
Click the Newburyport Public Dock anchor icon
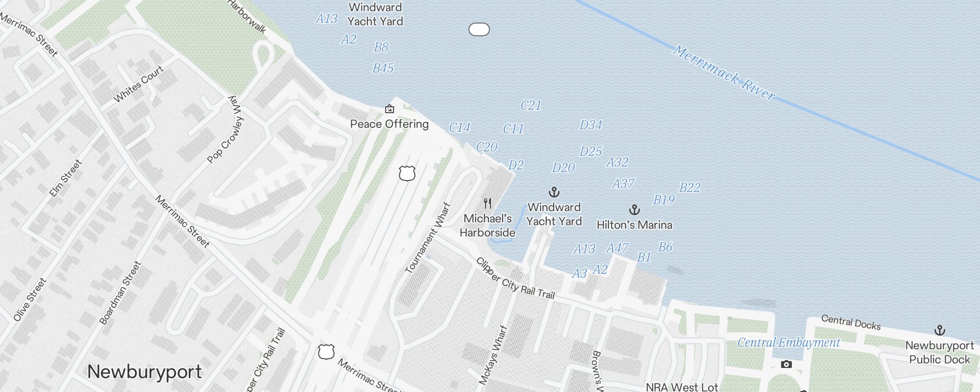[939, 330]
